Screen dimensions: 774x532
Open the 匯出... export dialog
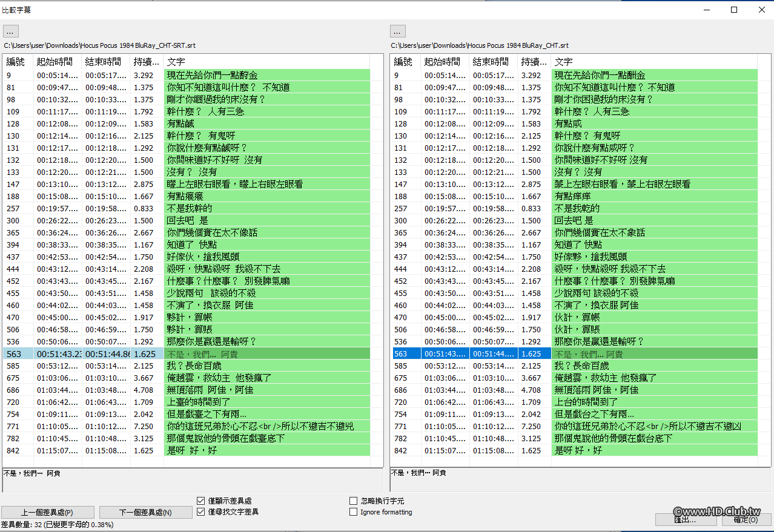click(686, 519)
